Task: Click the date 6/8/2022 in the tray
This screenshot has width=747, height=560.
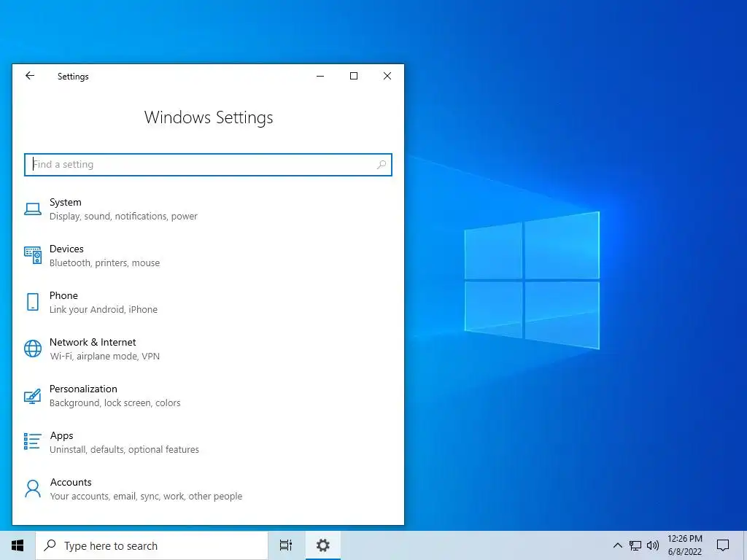Action: pos(684,552)
